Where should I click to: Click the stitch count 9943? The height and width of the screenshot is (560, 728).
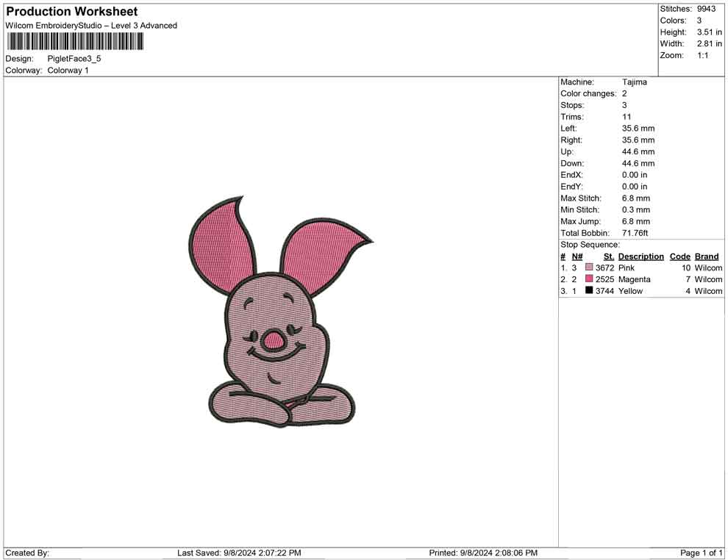[706, 9]
